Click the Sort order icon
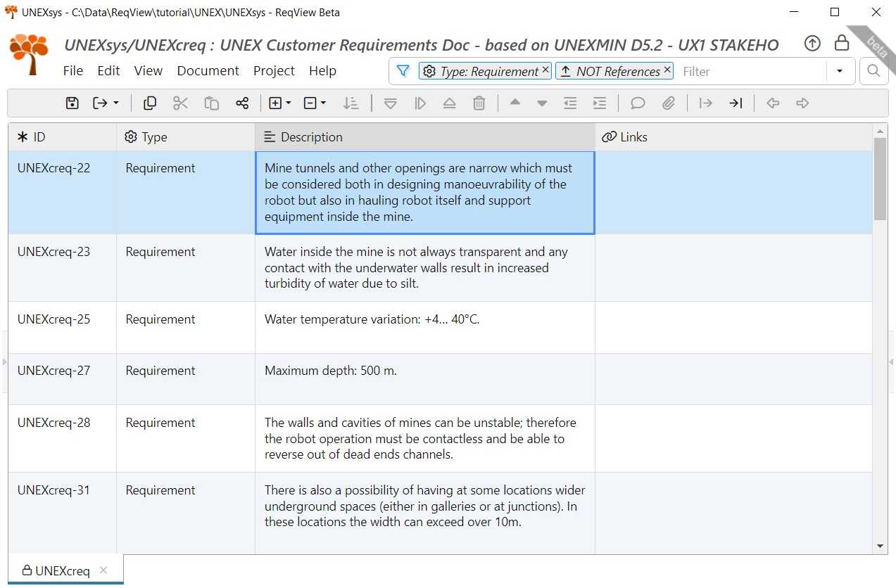This screenshot has height=588, width=896. tap(351, 103)
